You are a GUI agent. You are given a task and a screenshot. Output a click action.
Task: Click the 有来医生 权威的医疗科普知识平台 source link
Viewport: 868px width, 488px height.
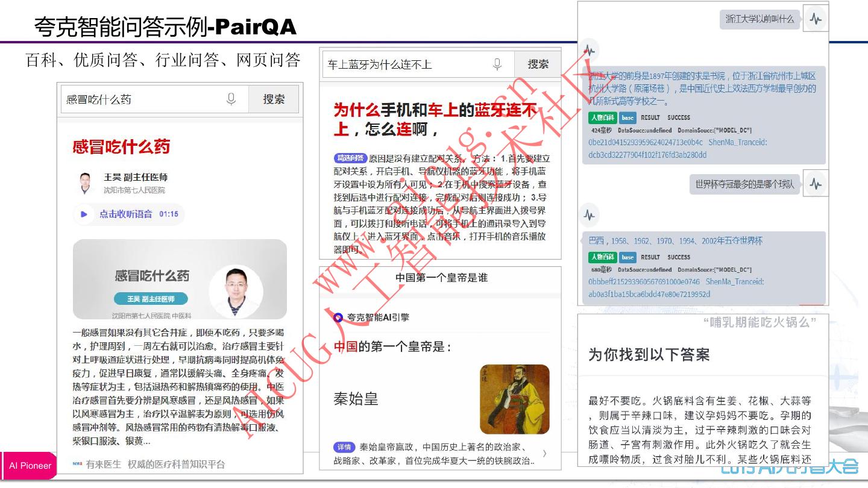tap(148, 464)
